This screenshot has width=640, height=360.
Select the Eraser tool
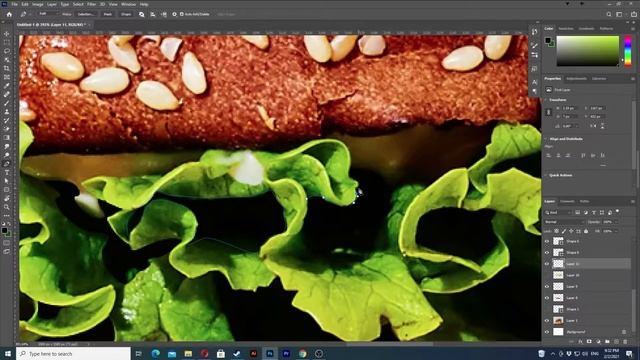pyautogui.click(x=7, y=129)
